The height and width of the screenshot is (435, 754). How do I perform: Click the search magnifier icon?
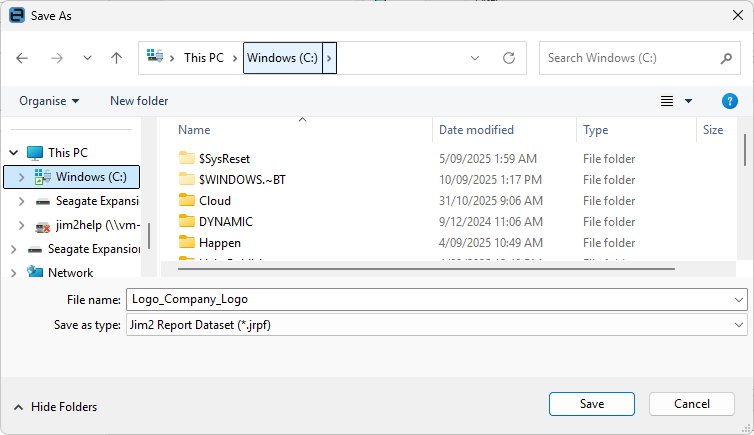pos(726,58)
